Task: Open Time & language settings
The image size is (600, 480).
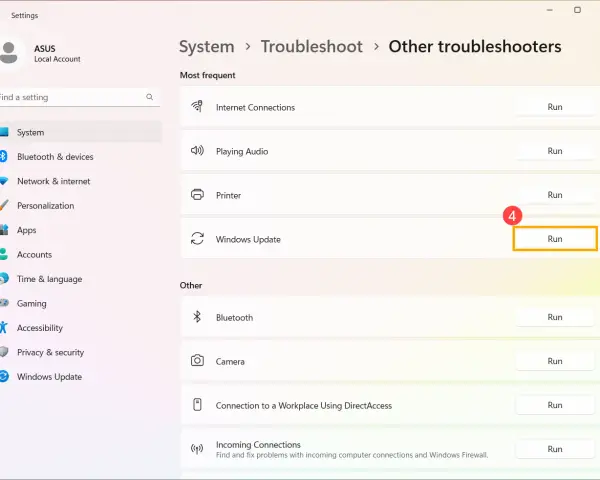Action: (x=80, y=279)
